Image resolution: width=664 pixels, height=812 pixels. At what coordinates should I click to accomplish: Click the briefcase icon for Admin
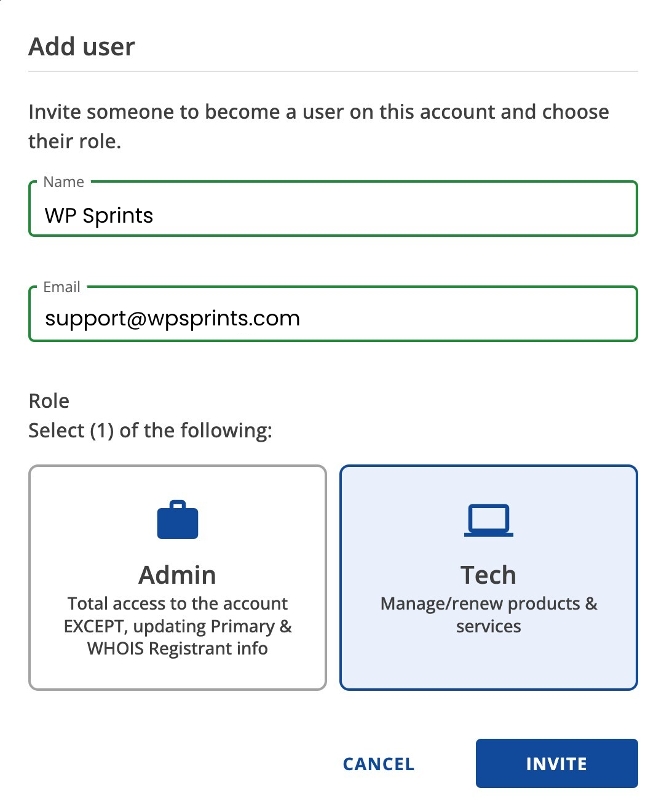click(178, 520)
